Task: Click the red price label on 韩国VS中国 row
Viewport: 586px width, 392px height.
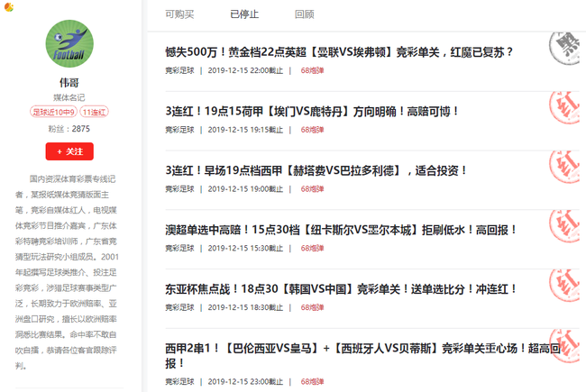Action: 313,307
